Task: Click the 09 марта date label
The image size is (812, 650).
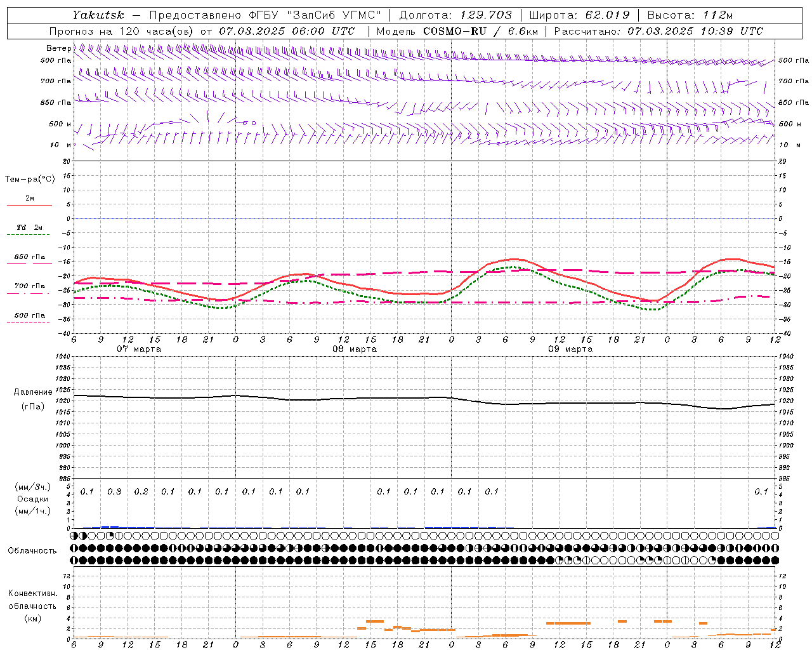Action: tap(570, 349)
